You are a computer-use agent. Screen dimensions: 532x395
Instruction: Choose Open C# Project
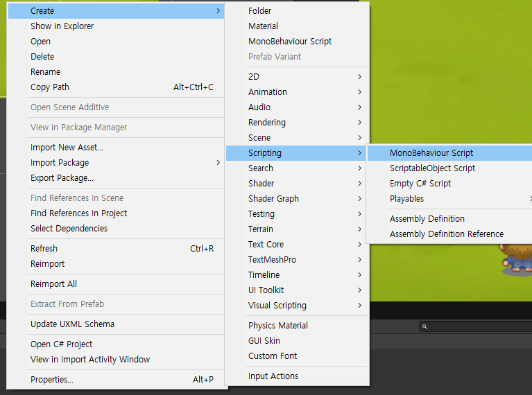[116, 344]
